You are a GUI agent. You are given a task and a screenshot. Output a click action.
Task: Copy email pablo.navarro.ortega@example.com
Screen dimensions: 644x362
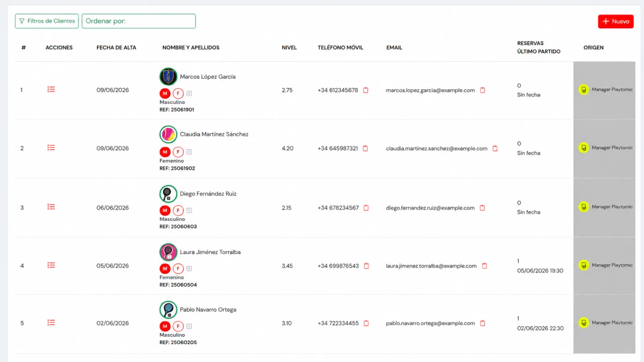point(483,323)
